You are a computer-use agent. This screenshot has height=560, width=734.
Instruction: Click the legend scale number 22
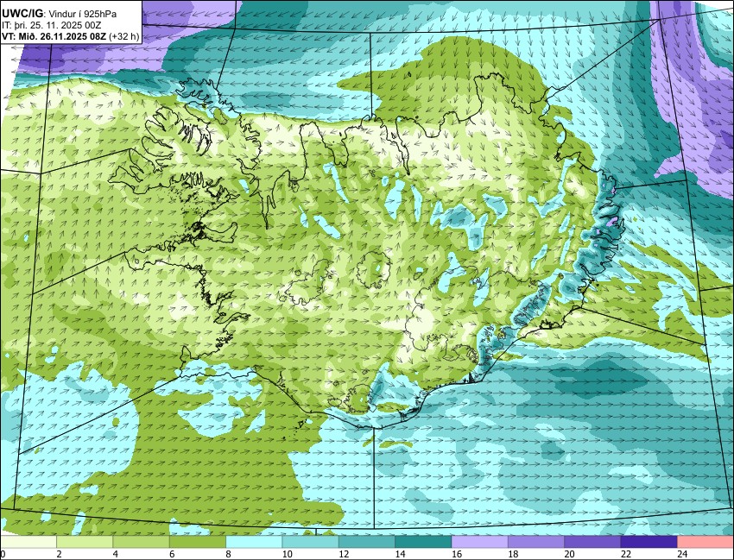click(x=626, y=554)
